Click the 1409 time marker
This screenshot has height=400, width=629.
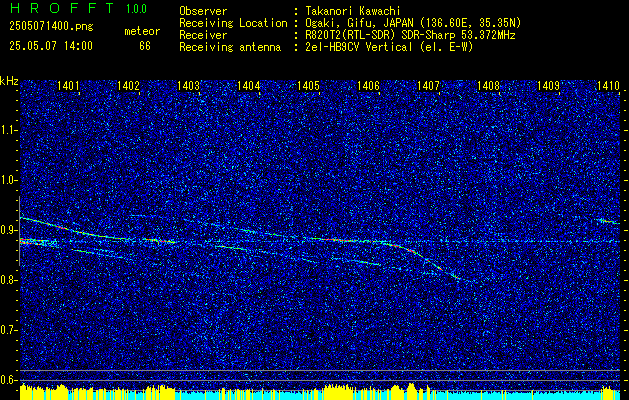(548, 85)
